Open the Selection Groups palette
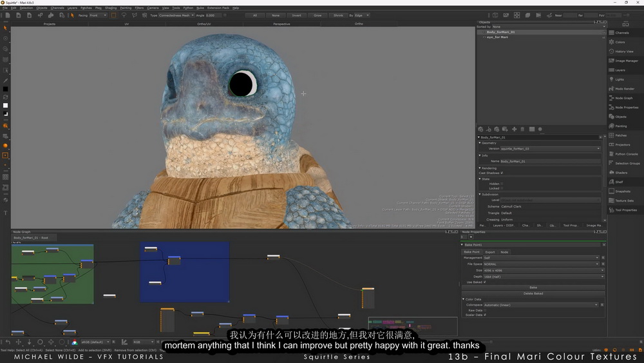The width and height of the screenshot is (644, 363). tap(627, 163)
